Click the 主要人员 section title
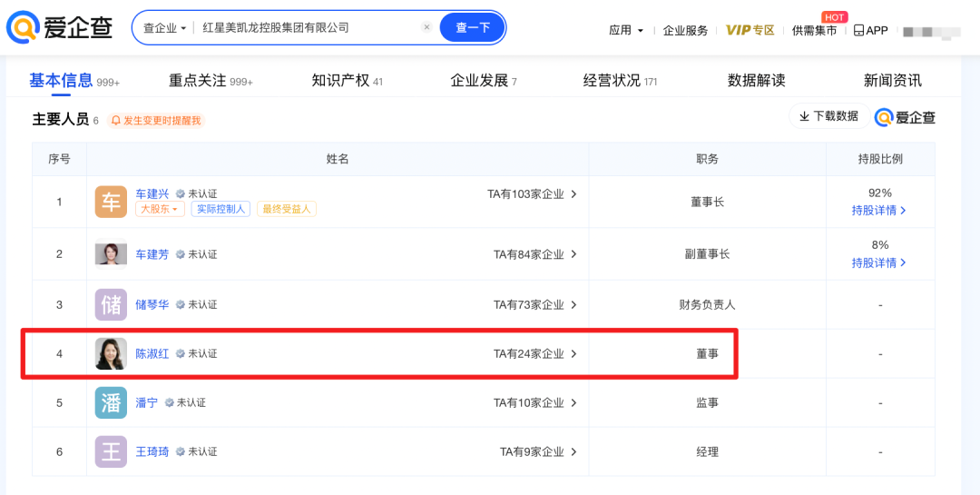 tap(61, 120)
